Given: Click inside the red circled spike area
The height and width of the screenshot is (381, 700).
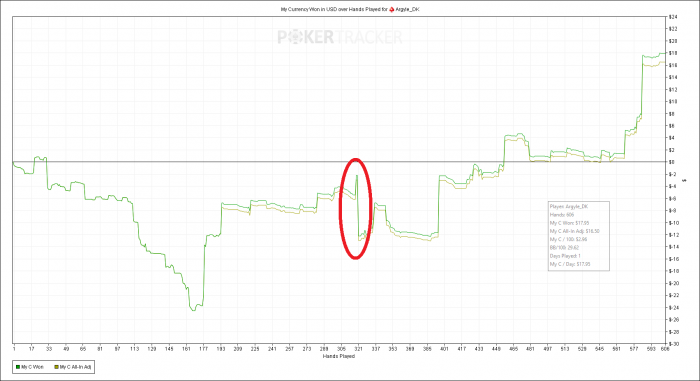Looking at the screenshot, I should (x=356, y=209).
